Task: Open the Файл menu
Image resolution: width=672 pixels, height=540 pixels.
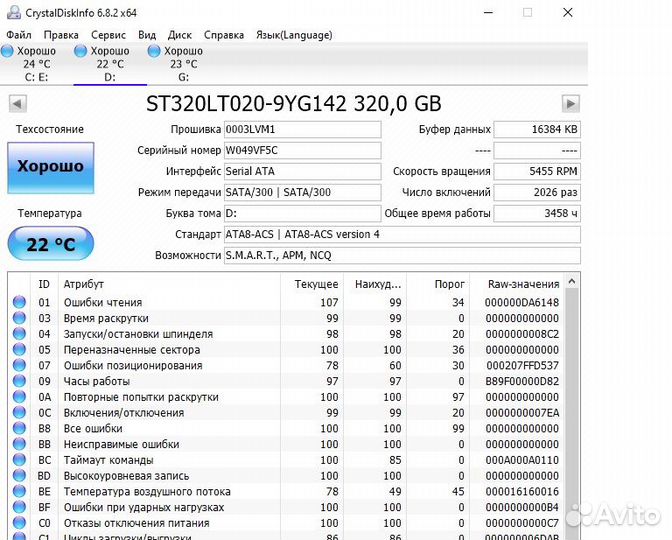Action: [19, 35]
